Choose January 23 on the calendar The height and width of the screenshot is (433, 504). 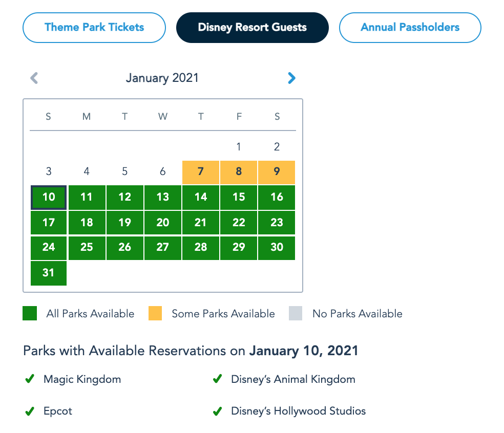point(277,222)
